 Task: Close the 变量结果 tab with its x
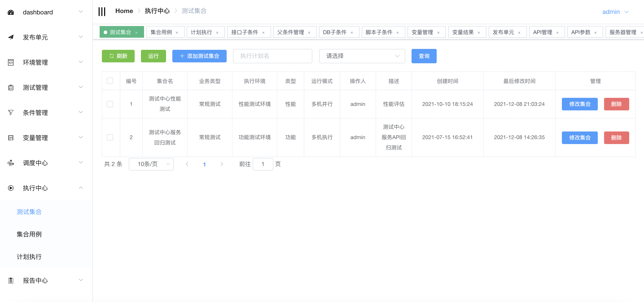(479, 33)
